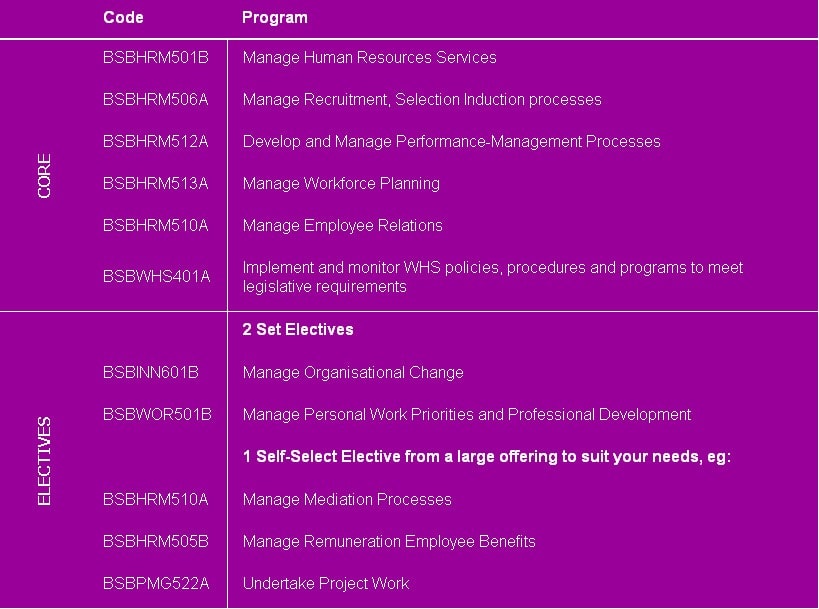Click the BSBHRM506A course code
This screenshot has width=819, height=609.
pos(155,100)
